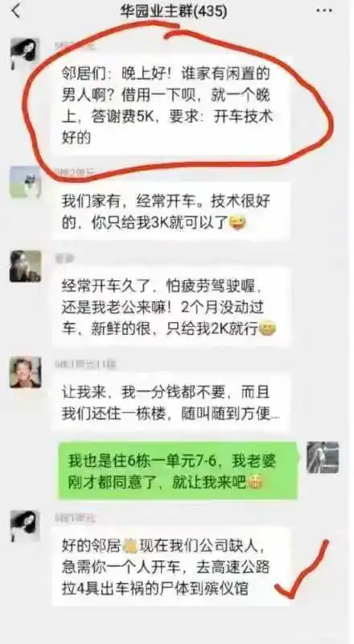
Task: Tap the avatar next to 我们家有,经常开车 message
Action: pyautogui.click(x=25, y=182)
